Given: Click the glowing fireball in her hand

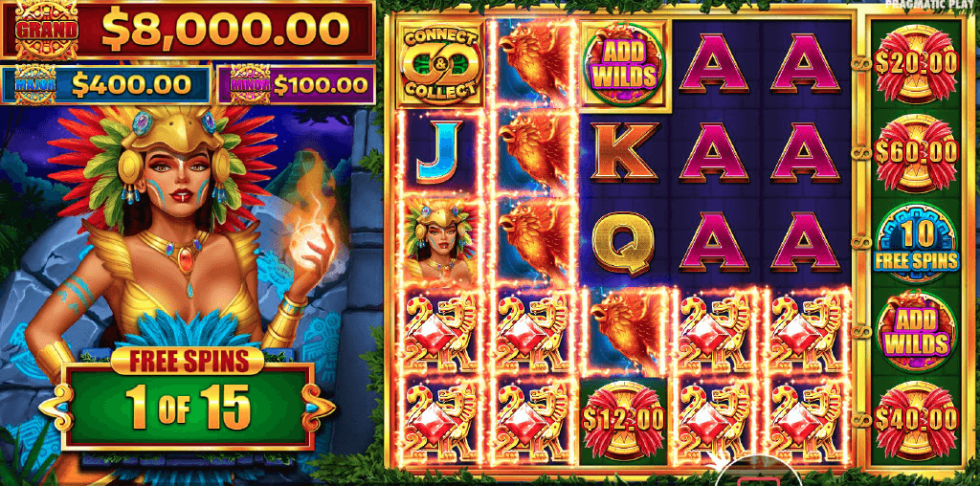Looking at the screenshot, I should point(310,244).
